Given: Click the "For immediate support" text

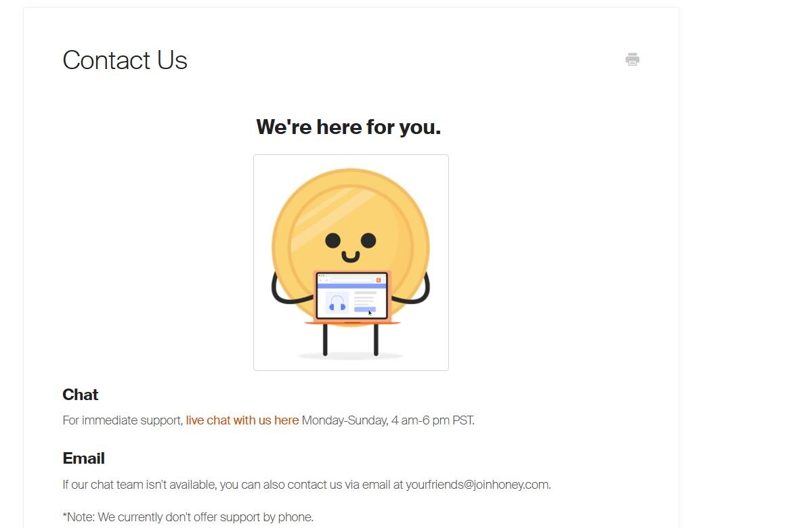Looking at the screenshot, I should (122, 420).
